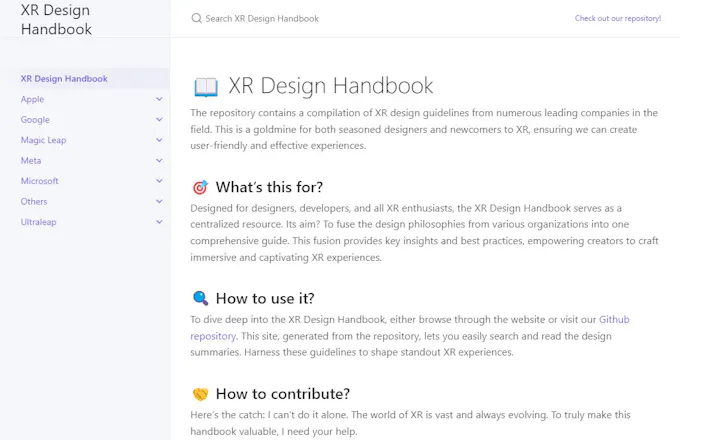This screenshot has height=440, width=714.
Task: Open the Ultraleap sidebar item
Action: (x=38, y=222)
